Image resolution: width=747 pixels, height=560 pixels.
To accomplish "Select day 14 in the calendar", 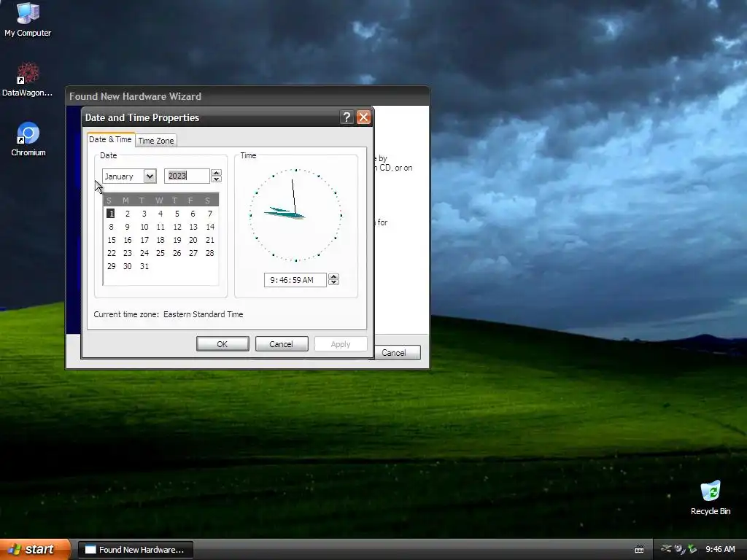I will [210, 227].
